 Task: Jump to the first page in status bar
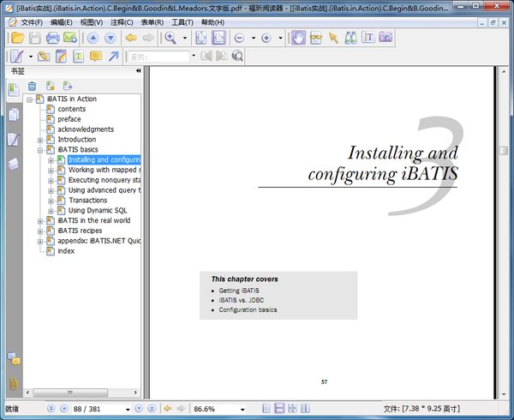[x=51, y=409]
